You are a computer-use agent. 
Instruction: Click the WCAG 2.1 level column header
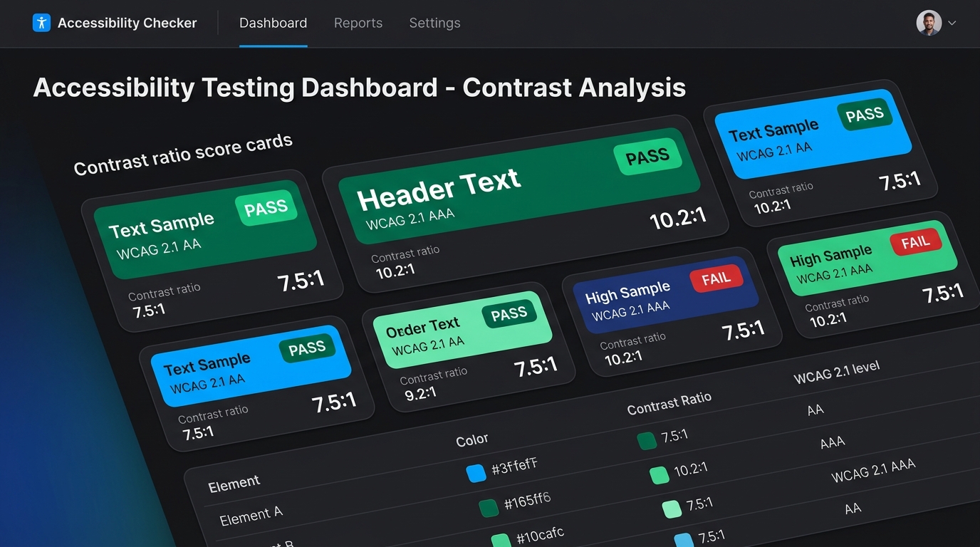tap(837, 372)
